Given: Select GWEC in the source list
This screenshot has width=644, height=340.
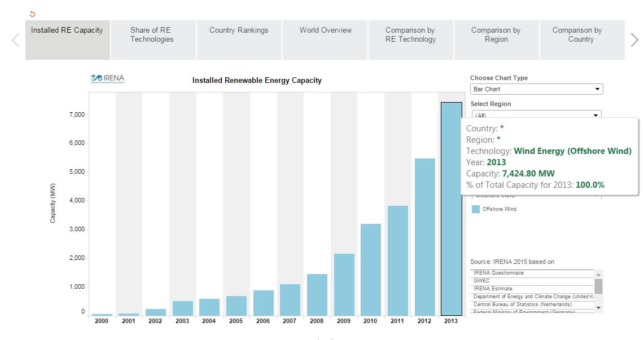Looking at the screenshot, I should 481,280.
